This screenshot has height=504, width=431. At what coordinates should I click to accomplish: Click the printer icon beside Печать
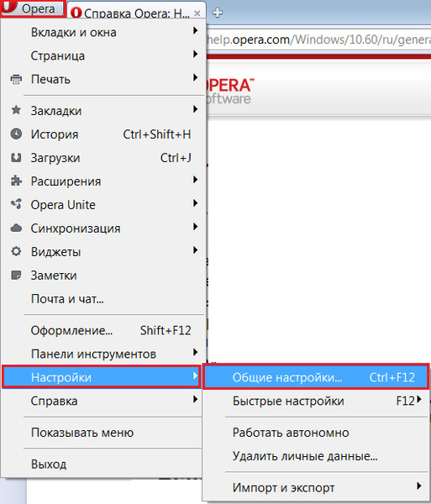[16, 79]
